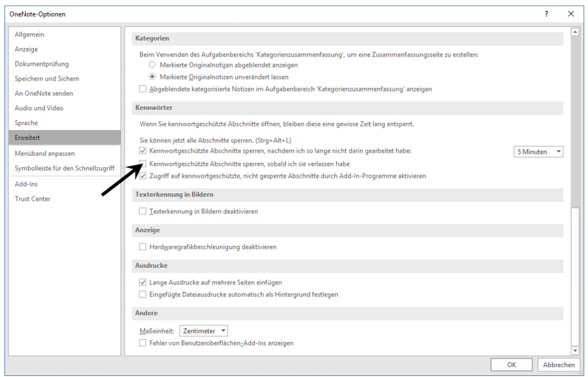Check 'Hardwaregrafikbeschleunigung deaktivieren' checkbox
Screen dimensions: 588x377
tap(143, 247)
